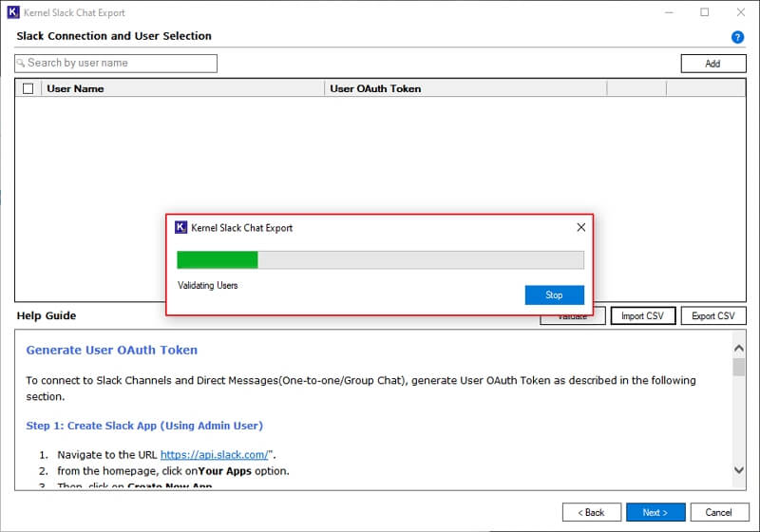760x532 pixels.
Task: Maximize the Kernel Slack Chat Export window
Action: click(705, 12)
